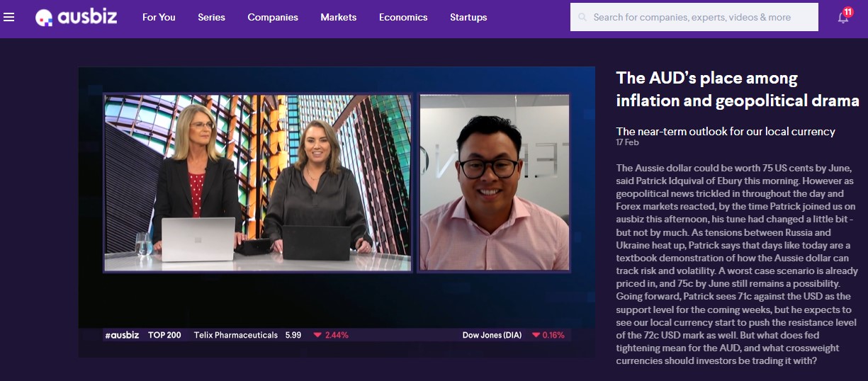
Task: Open the Startups menu item
Action: pos(468,17)
